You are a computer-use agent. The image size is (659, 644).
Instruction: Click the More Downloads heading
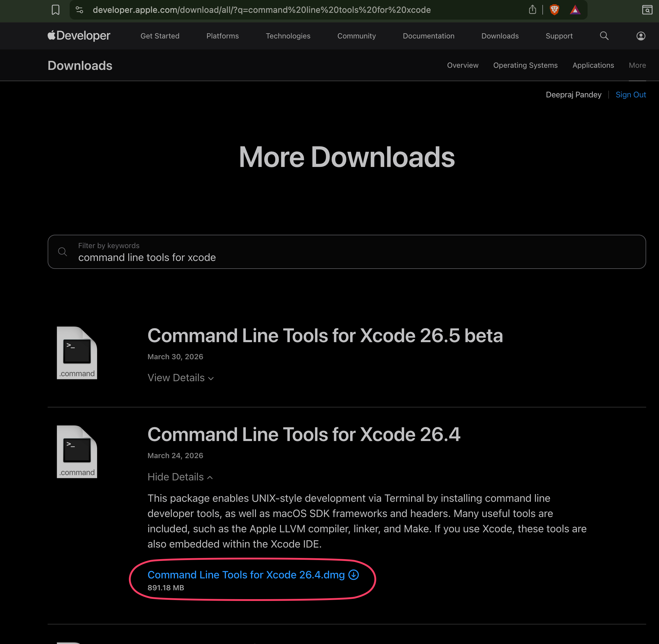347,157
